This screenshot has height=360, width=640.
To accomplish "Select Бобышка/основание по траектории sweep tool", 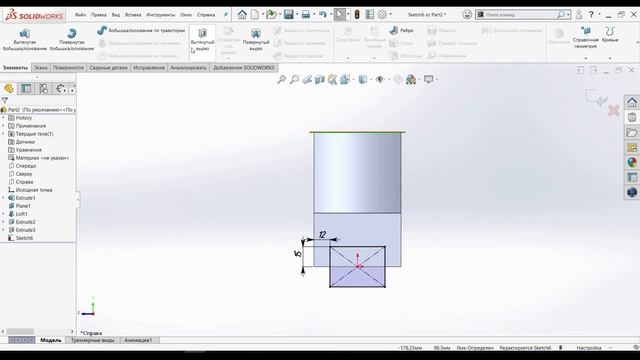I will point(141,30).
